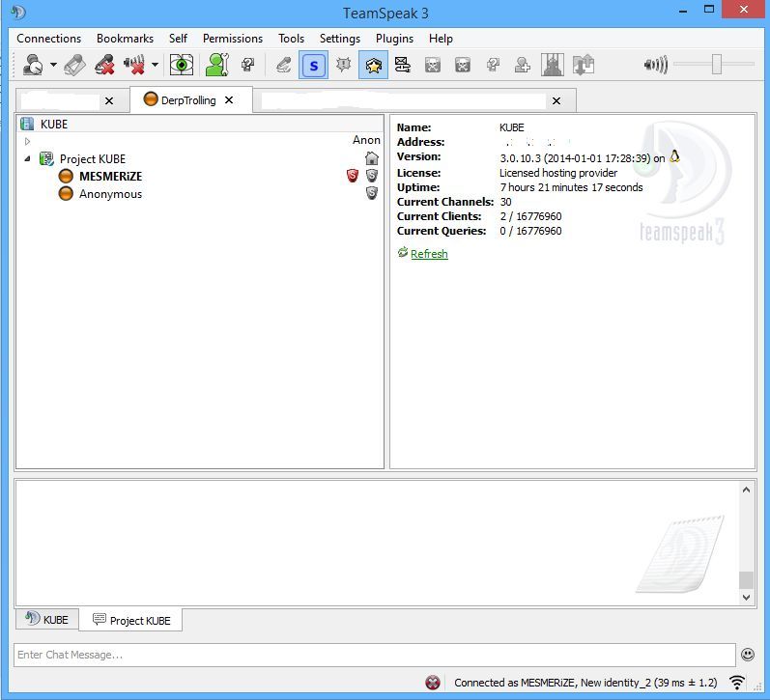
Task: Open the Permissions menu
Action: [232, 39]
